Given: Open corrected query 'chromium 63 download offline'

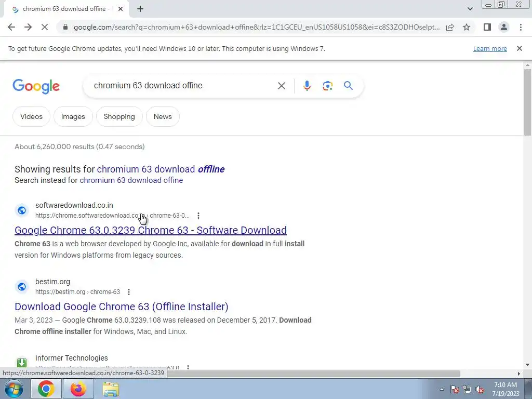Looking at the screenshot, I should point(161,169).
